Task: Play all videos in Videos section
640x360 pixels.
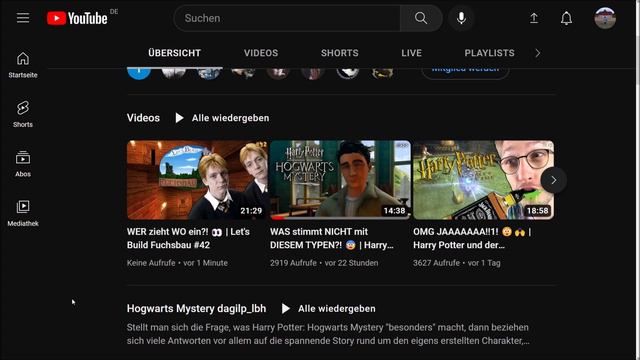Action: tap(222, 118)
